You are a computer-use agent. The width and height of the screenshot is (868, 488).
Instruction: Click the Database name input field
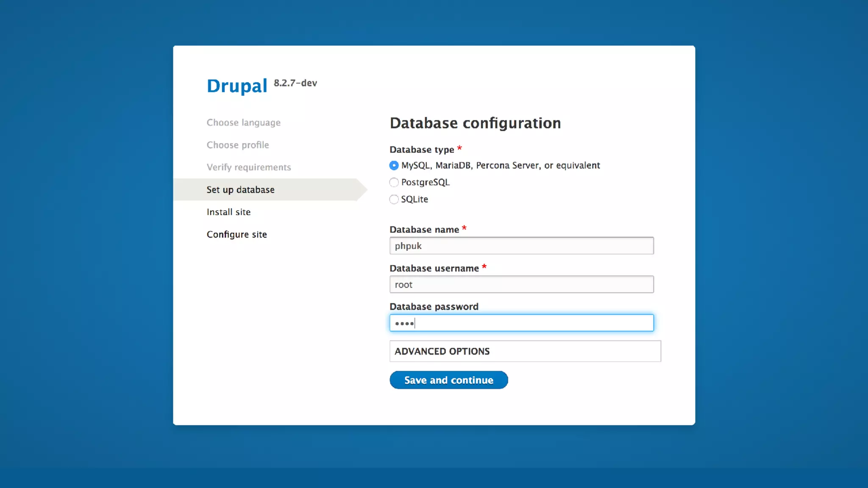click(x=521, y=246)
